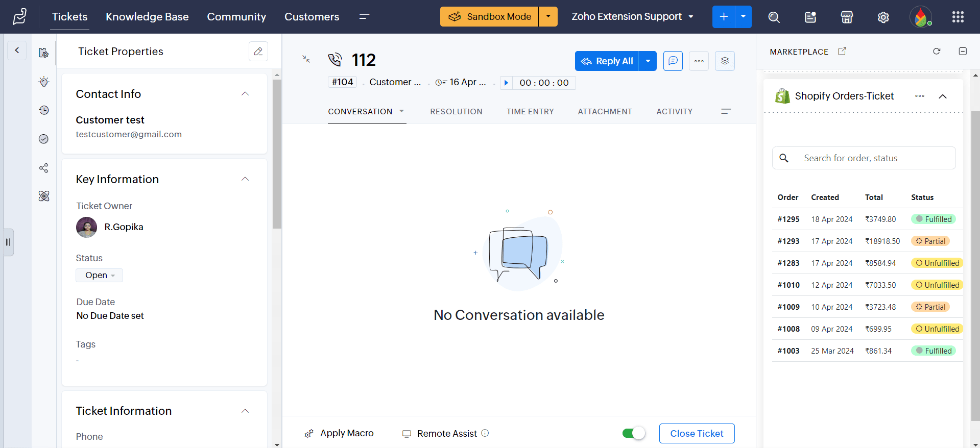Open the comment bubble icon beside Reply All
Image resolution: width=980 pixels, height=448 pixels.
coord(673,61)
